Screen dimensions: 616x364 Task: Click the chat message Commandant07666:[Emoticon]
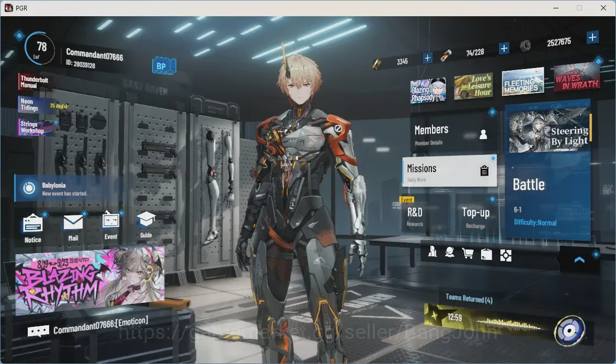pyautogui.click(x=100, y=325)
